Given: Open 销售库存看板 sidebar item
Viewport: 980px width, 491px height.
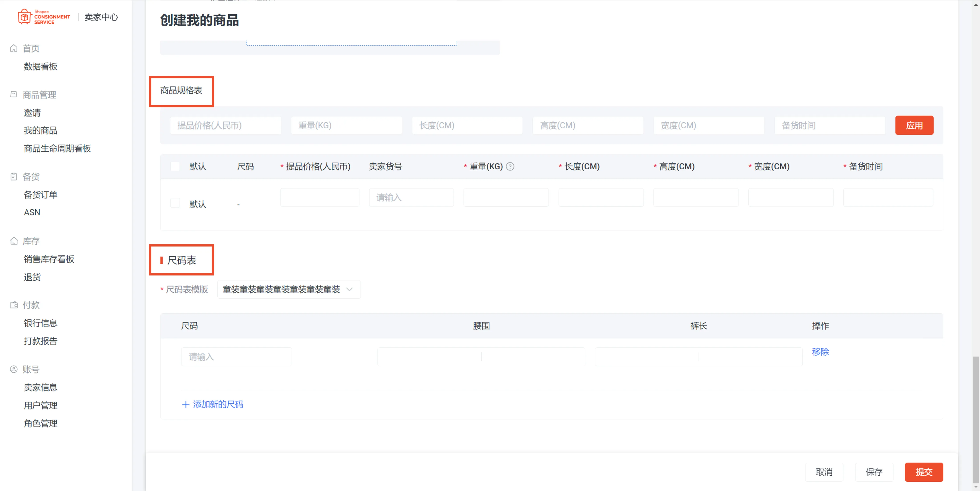Looking at the screenshot, I should click(49, 259).
